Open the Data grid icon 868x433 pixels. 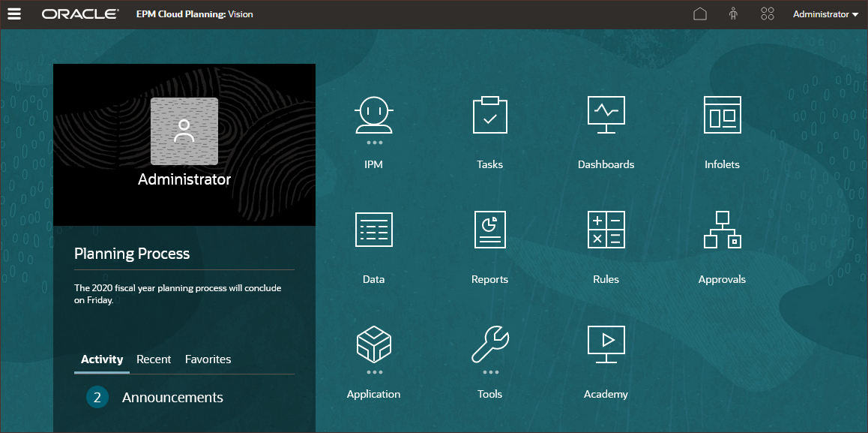374,230
